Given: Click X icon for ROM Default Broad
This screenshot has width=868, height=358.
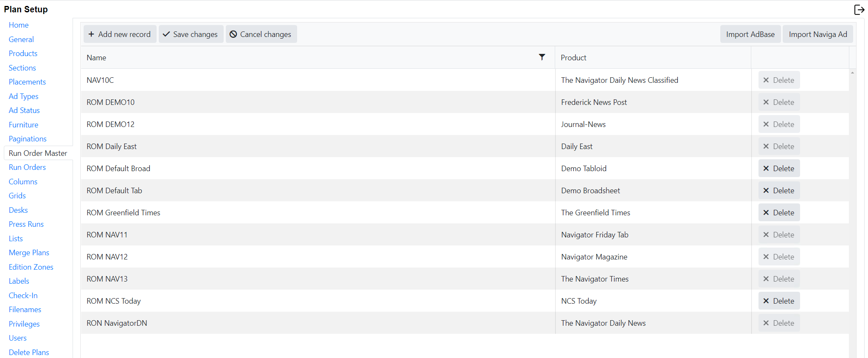Looking at the screenshot, I should (766, 169).
